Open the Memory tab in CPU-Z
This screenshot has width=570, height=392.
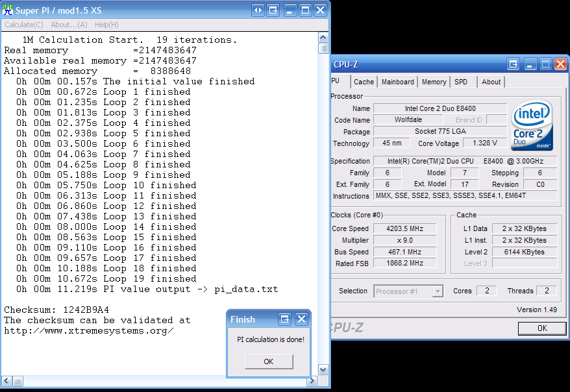tap(434, 82)
